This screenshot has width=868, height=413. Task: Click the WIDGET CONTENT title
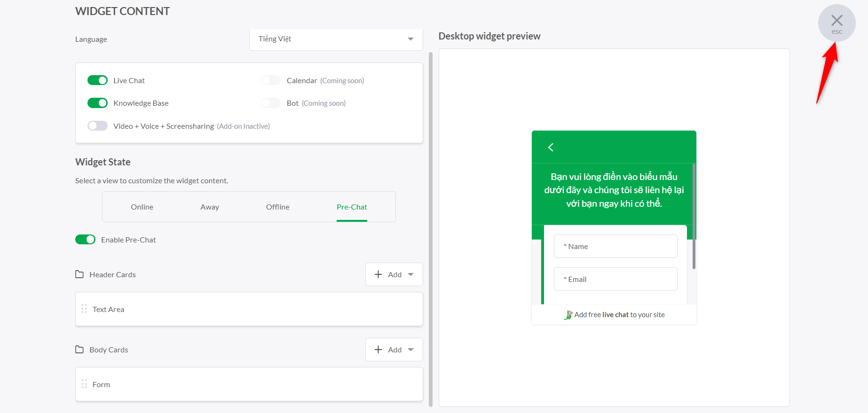(x=122, y=11)
